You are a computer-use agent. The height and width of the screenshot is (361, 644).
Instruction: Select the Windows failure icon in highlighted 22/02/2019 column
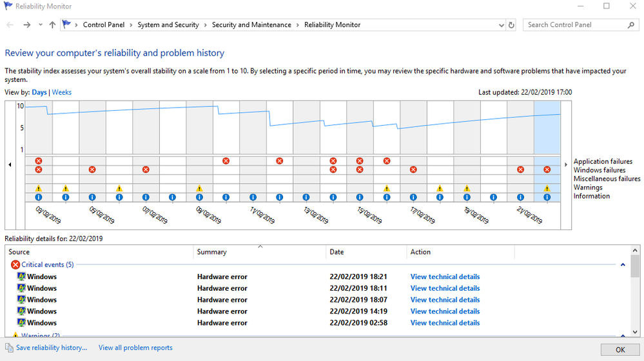(547, 170)
